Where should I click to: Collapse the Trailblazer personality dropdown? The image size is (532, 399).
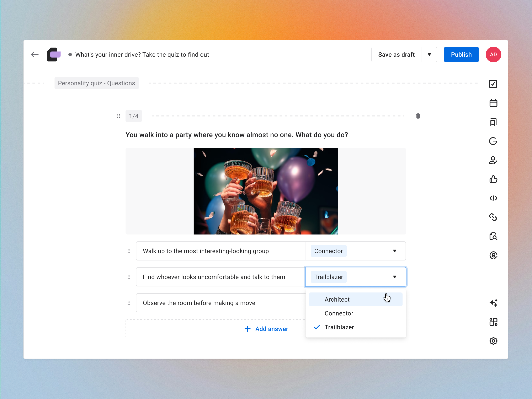[x=395, y=277]
